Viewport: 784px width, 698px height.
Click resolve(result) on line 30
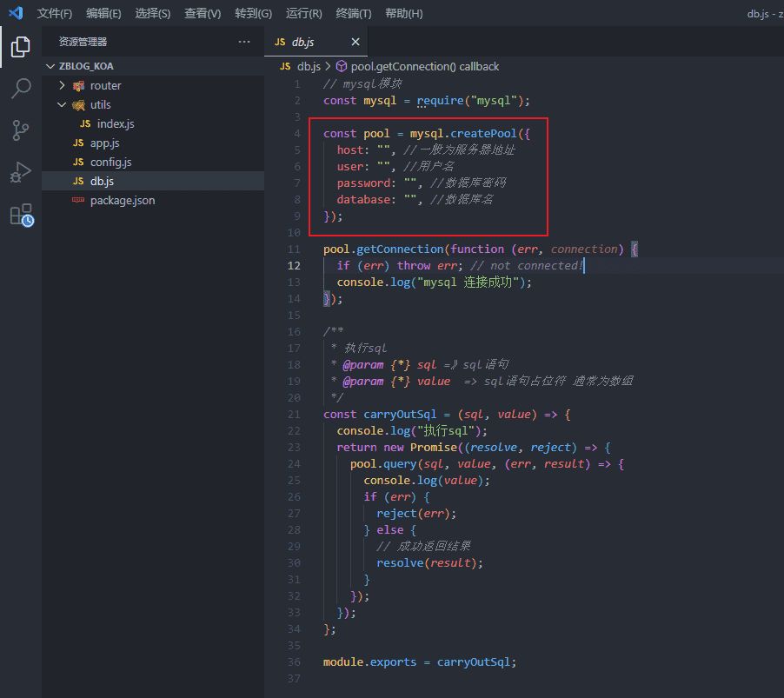[x=427, y=562]
